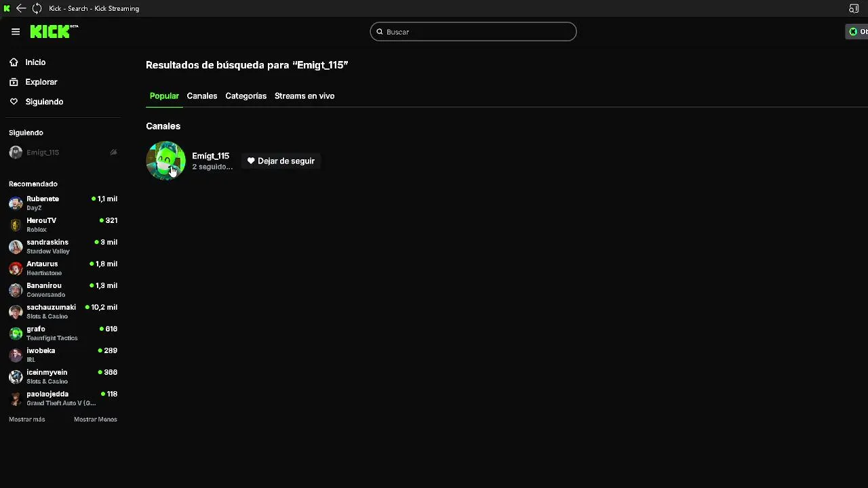Click Rubenete avatar icon

pos(16,203)
